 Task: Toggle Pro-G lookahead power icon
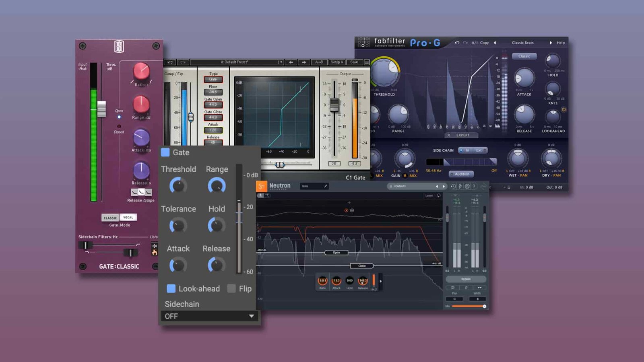tap(563, 109)
